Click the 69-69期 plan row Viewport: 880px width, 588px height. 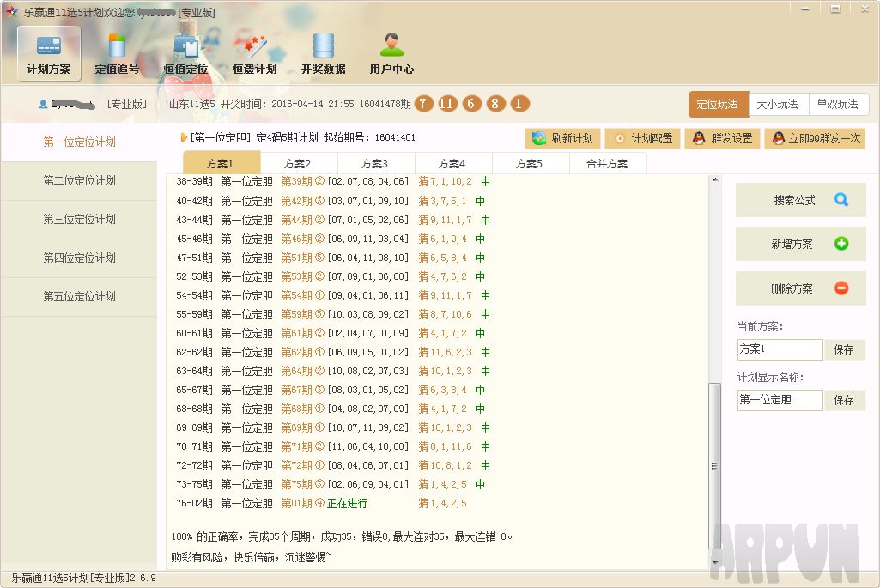333,427
